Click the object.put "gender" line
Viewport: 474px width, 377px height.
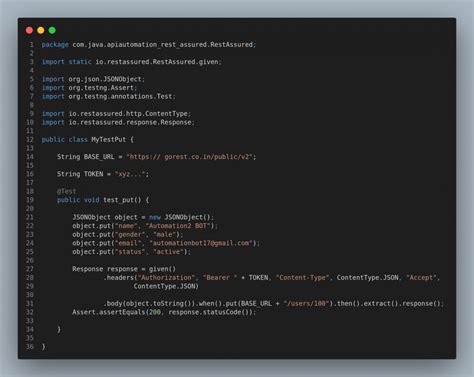pos(128,235)
